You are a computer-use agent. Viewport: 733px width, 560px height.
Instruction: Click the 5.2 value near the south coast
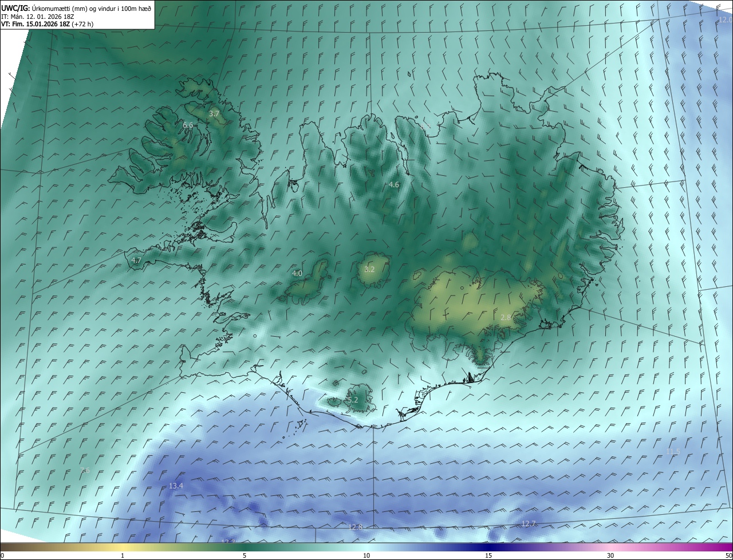point(352,400)
